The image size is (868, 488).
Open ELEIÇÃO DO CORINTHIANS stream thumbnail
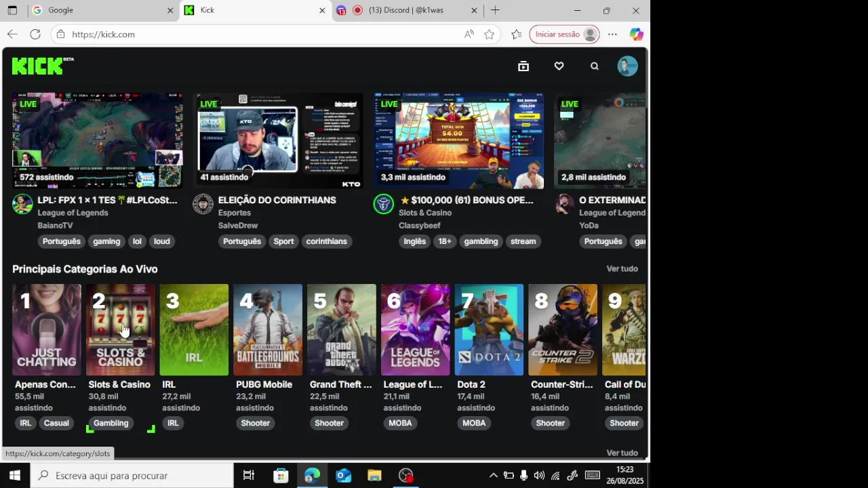coord(278,140)
